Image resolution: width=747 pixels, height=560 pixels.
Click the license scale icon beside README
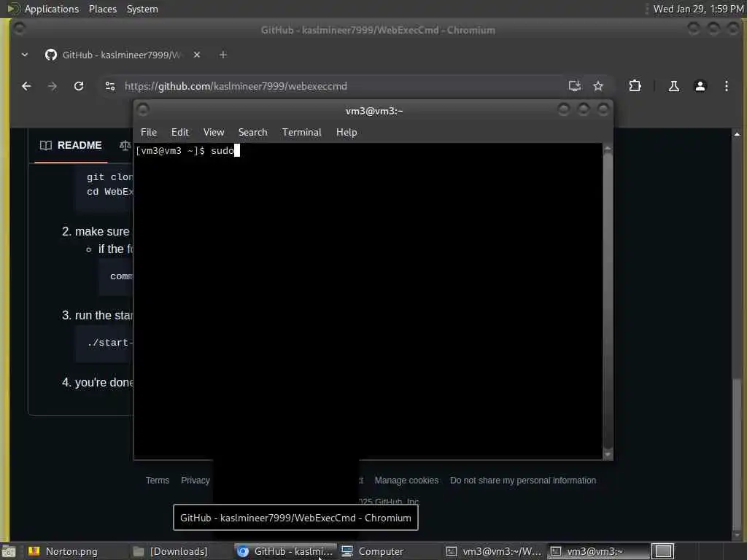pos(125,145)
